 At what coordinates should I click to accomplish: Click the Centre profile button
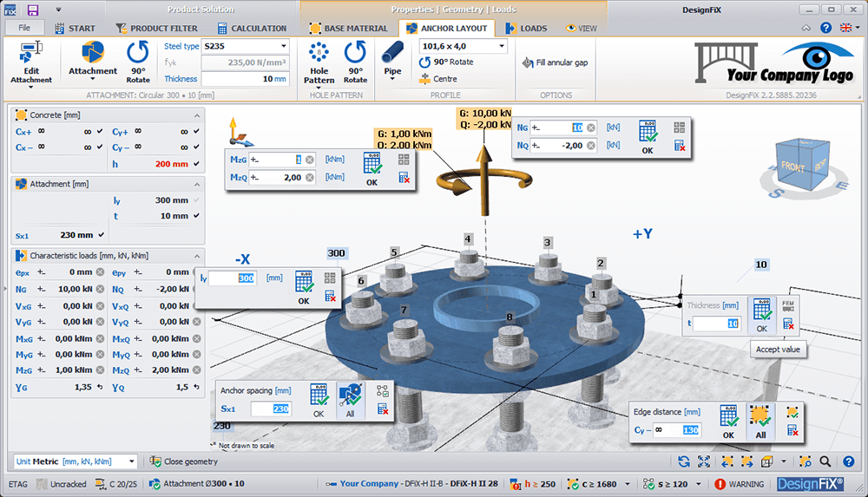coord(438,79)
